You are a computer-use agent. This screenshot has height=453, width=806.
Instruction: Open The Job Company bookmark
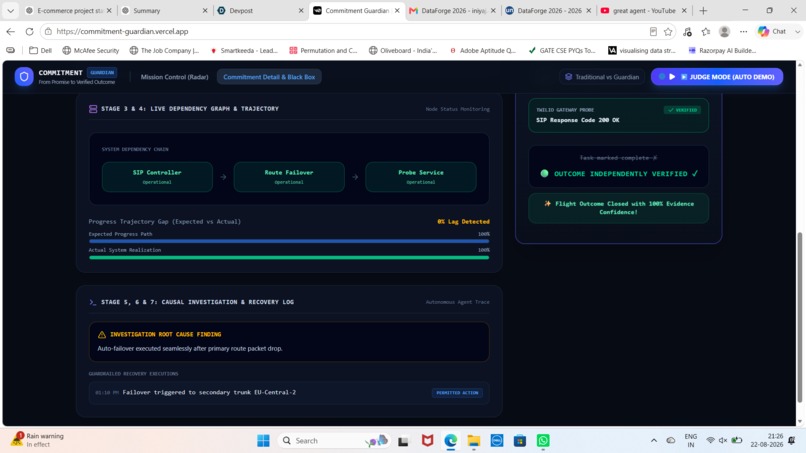[x=164, y=50]
